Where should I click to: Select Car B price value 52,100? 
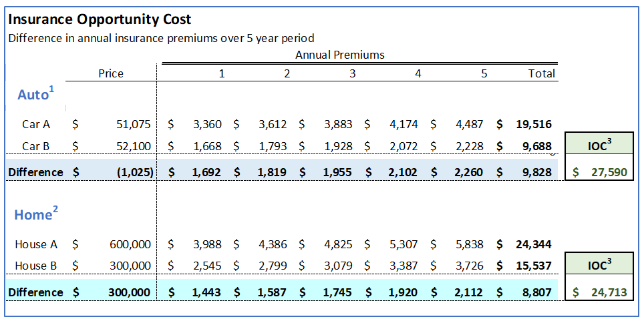coord(134,145)
